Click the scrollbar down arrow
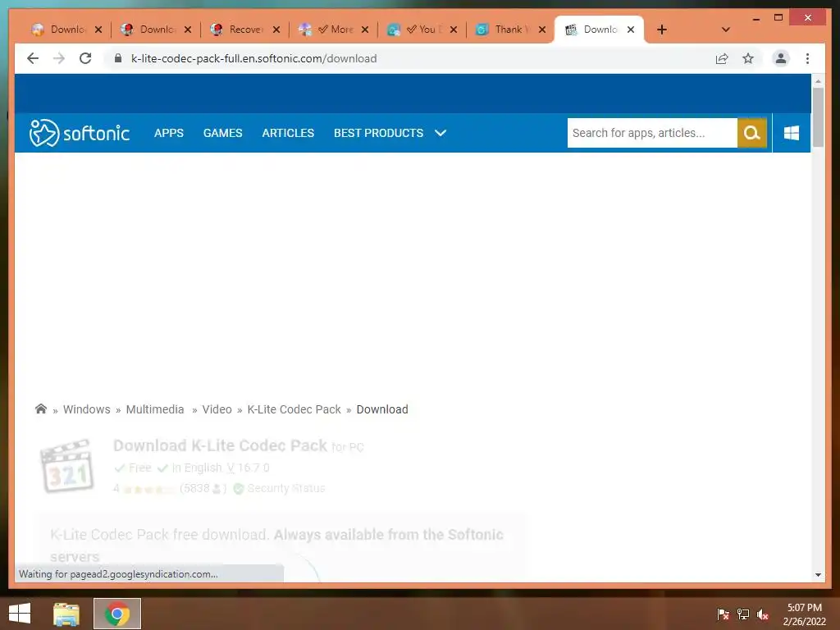 (818, 575)
